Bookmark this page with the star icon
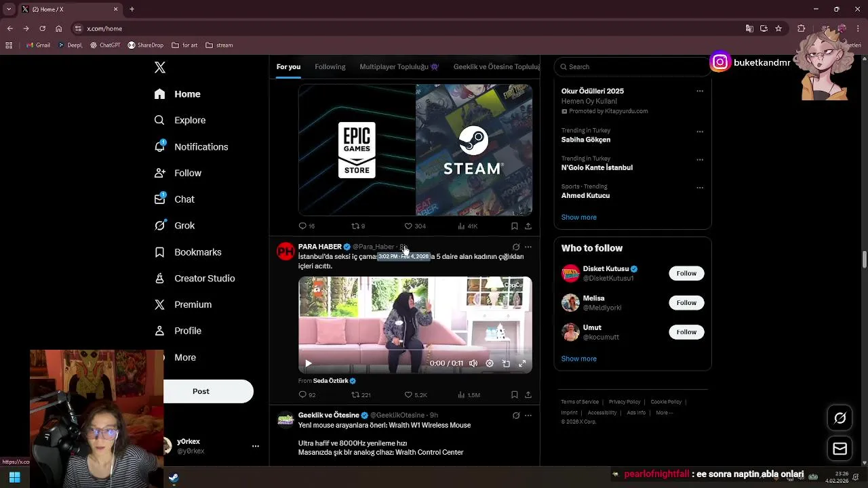868x488 pixels. click(x=778, y=28)
